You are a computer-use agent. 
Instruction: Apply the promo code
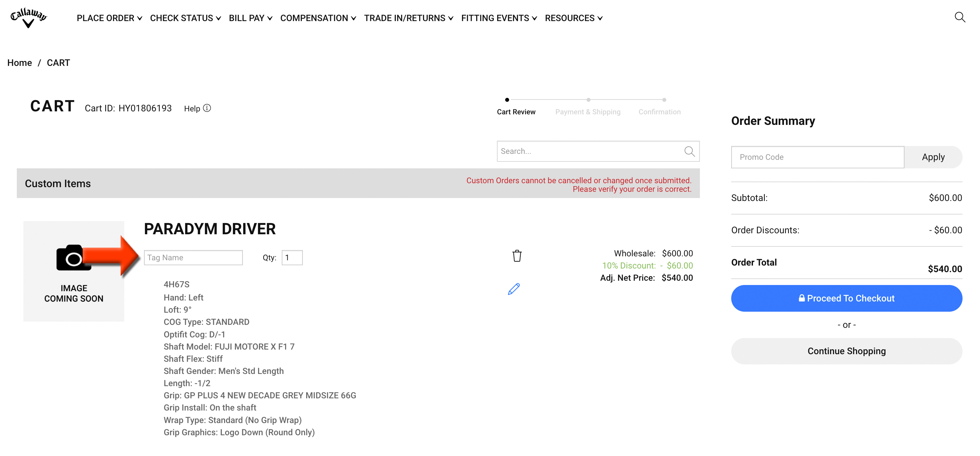(x=933, y=157)
